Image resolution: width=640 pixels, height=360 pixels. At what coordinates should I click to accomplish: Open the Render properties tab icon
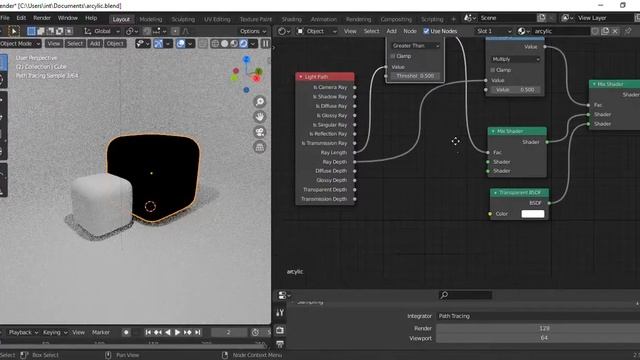point(280,330)
